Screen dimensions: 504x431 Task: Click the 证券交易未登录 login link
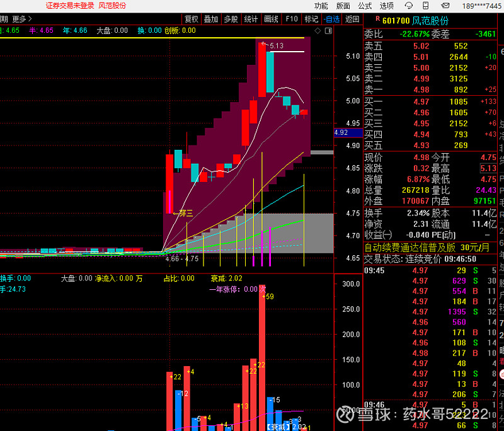coord(70,6)
